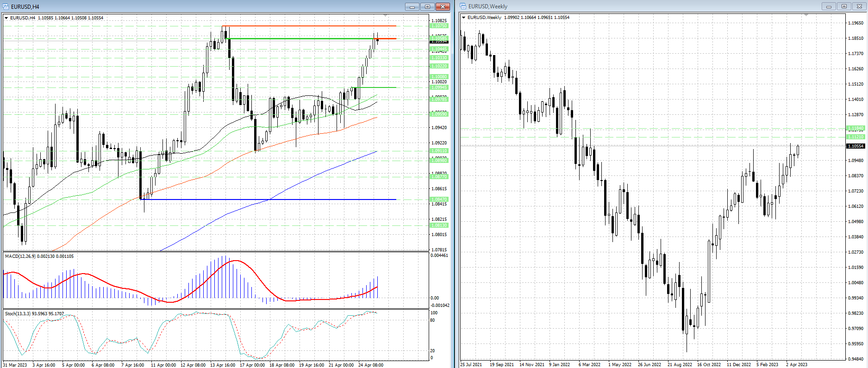
Task: Minimize the EURUSD,H4 chart window
Action: pyautogui.click(x=412, y=6)
